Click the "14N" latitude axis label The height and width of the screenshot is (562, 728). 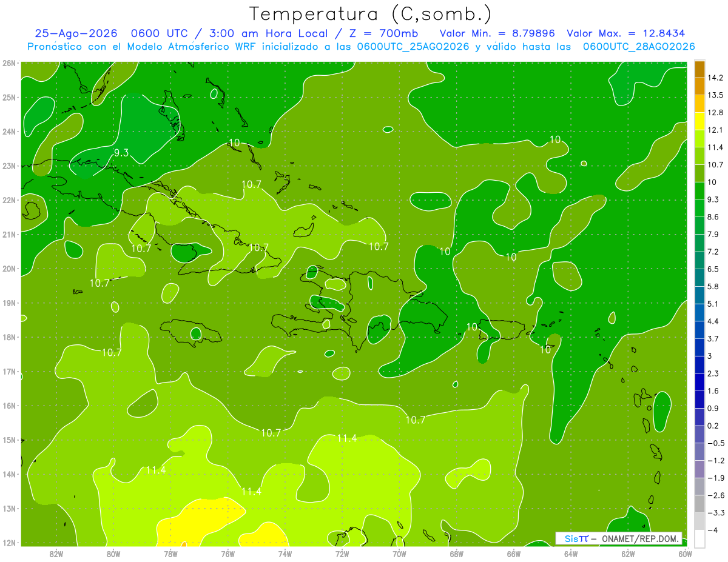click(x=9, y=474)
